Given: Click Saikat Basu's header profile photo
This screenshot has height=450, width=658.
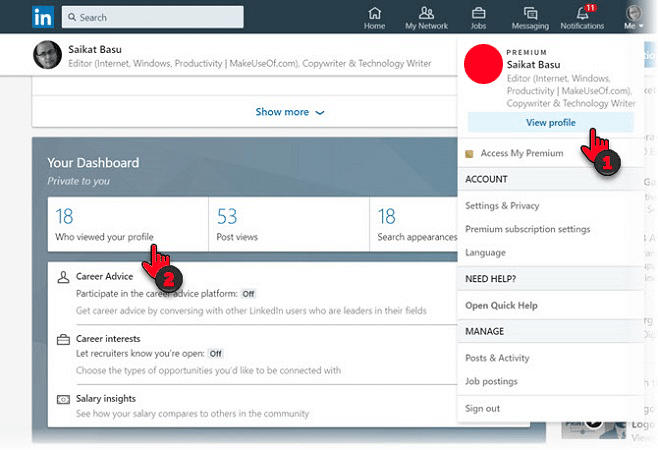Looking at the screenshot, I should tap(47, 55).
